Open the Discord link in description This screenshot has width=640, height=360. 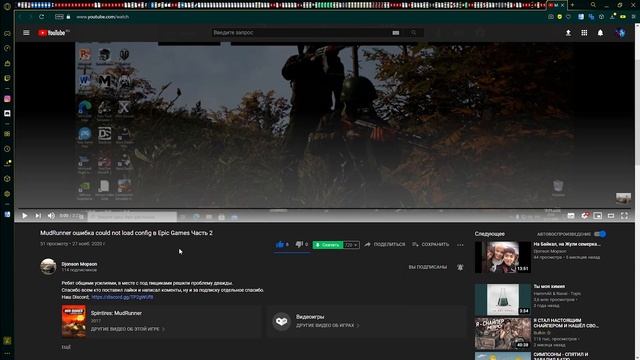(x=122, y=297)
